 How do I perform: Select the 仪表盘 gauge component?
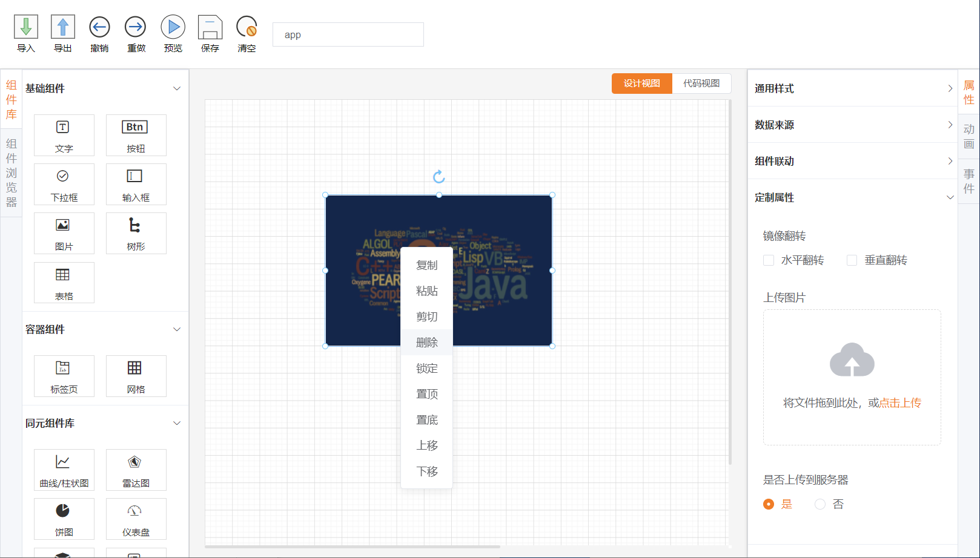tap(136, 519)
